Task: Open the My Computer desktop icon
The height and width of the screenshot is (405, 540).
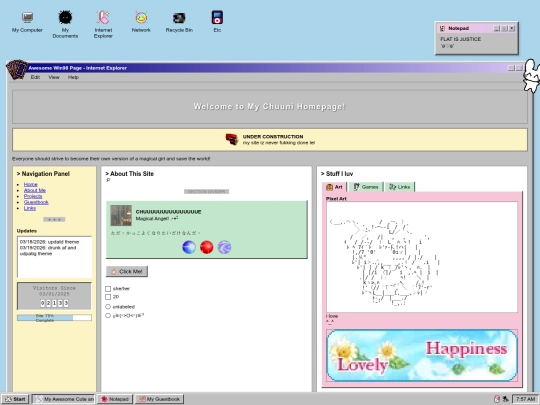Action: 27,22
